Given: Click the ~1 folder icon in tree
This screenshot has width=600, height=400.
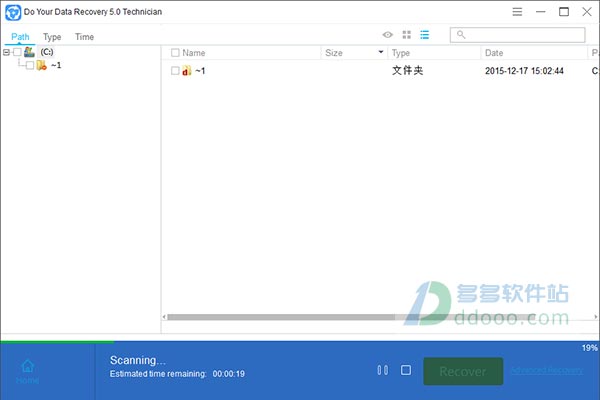Looking at the screenshot, I should click(41, 65).
